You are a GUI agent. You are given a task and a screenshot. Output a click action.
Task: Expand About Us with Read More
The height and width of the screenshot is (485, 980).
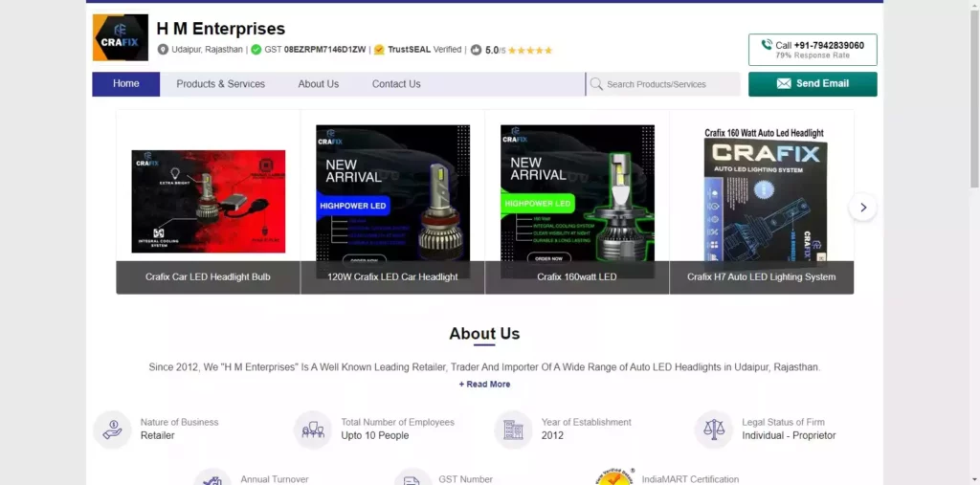(484, 385)
